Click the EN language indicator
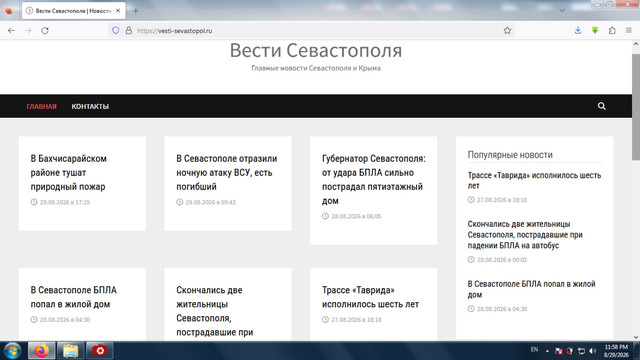The width and height of the screenshot is (640, 360). click(x=534, y=350)
